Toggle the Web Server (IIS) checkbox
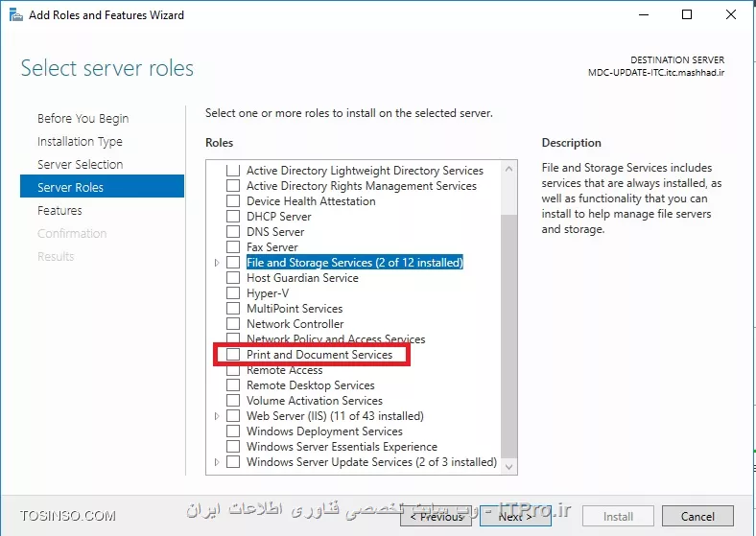Screen dimensions: 756x536 [233, 416]
